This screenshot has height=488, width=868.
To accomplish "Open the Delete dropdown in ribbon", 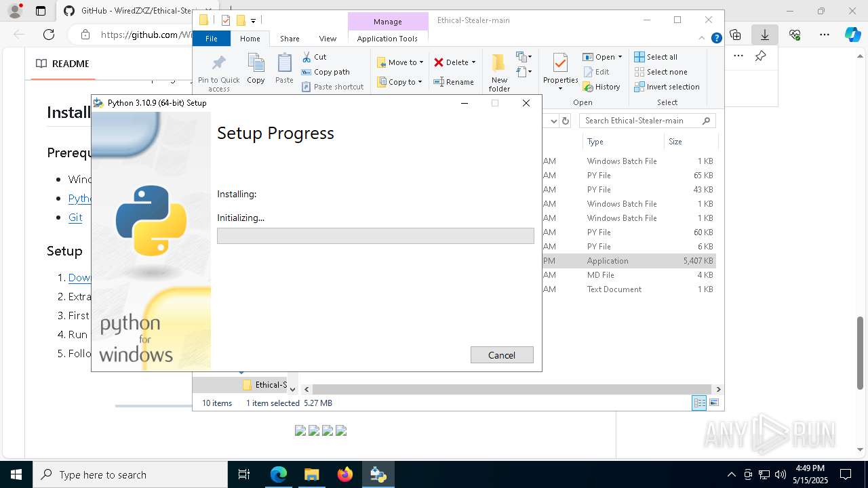I will (455, 62).
